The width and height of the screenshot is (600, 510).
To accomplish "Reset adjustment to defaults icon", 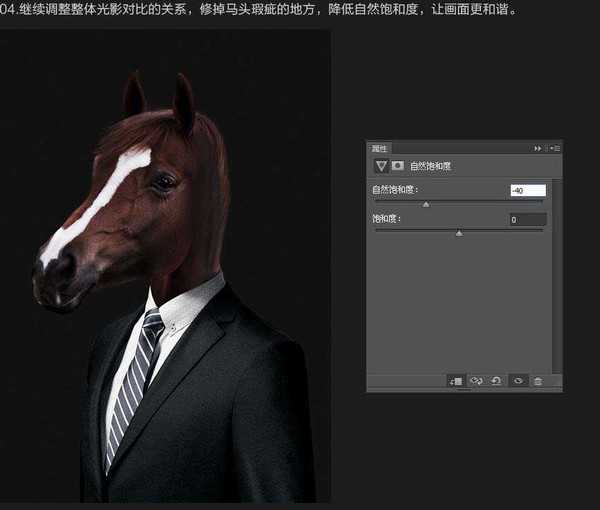I will pyautogui.click(x=496, y=381).
